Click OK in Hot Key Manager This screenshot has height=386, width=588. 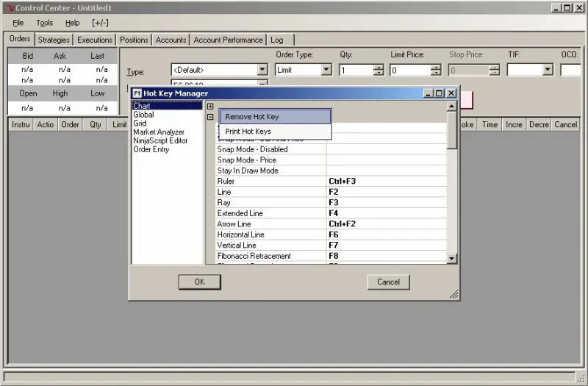click(200, 282)
